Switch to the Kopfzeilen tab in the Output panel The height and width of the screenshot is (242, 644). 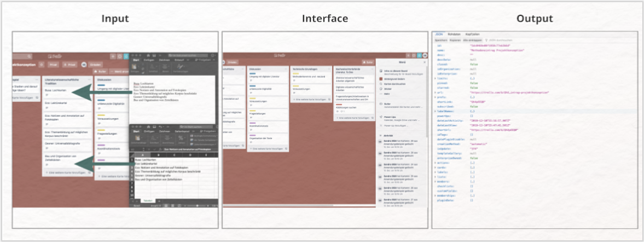click(473, 34)
